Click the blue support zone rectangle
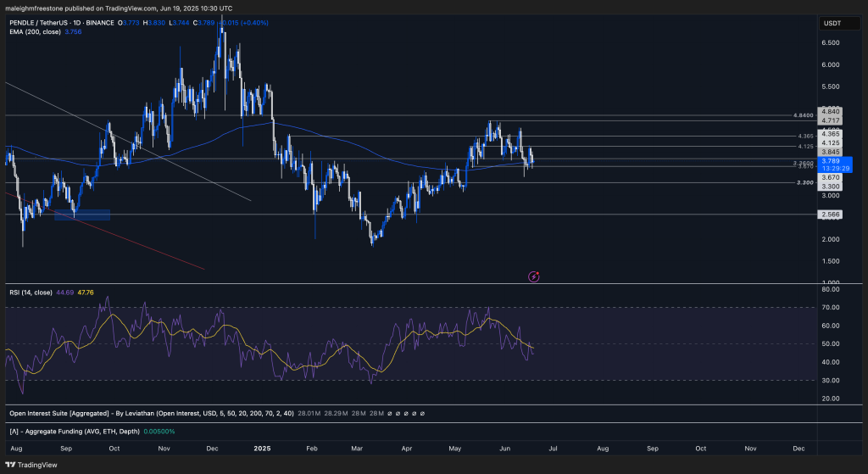The height and width of the screenshot is (474, 868). (x=82, y=215)
